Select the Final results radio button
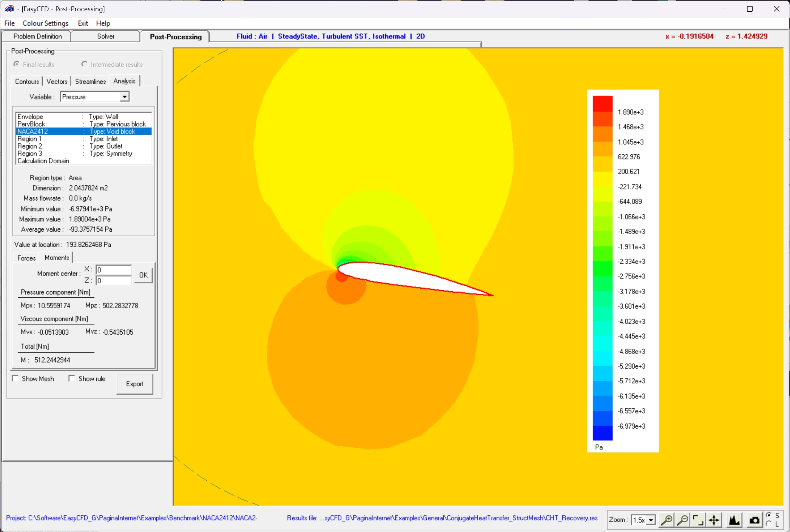 point(17,64)
